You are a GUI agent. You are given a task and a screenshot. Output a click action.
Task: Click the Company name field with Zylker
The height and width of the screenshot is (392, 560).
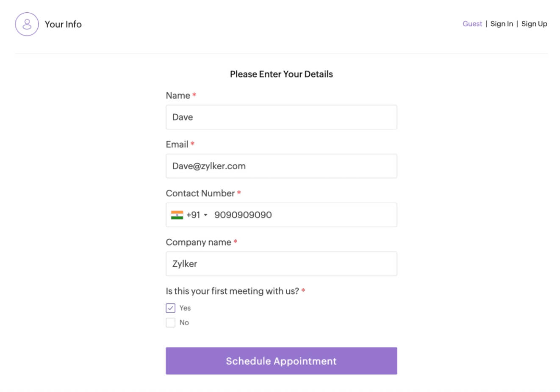coord(281,264)
